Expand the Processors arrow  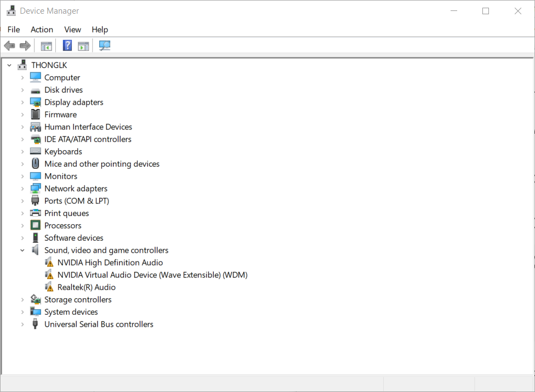[x=22, y=225]
